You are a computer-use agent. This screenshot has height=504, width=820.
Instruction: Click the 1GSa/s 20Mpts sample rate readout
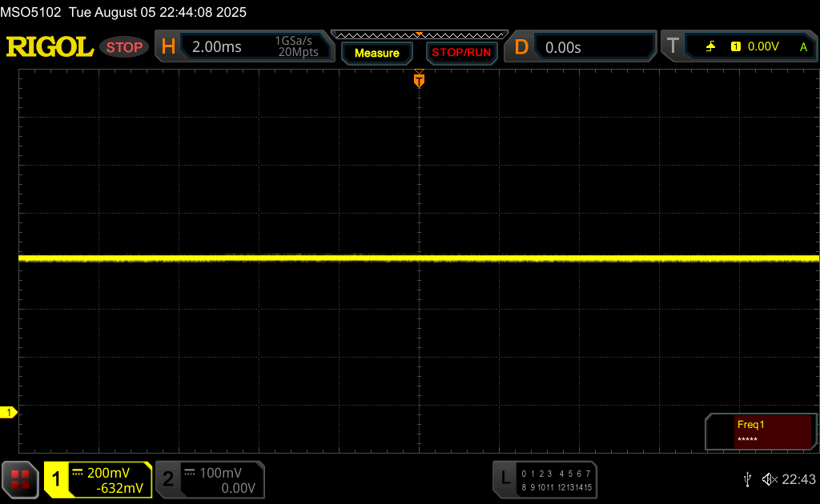296,46
